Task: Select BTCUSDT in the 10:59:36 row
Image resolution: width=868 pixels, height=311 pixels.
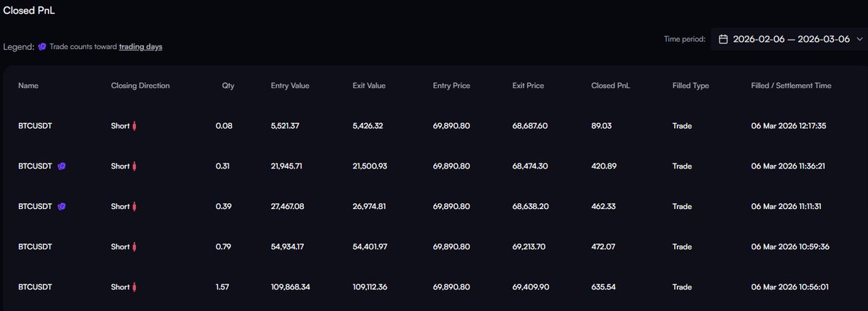Action: (35, 247)
